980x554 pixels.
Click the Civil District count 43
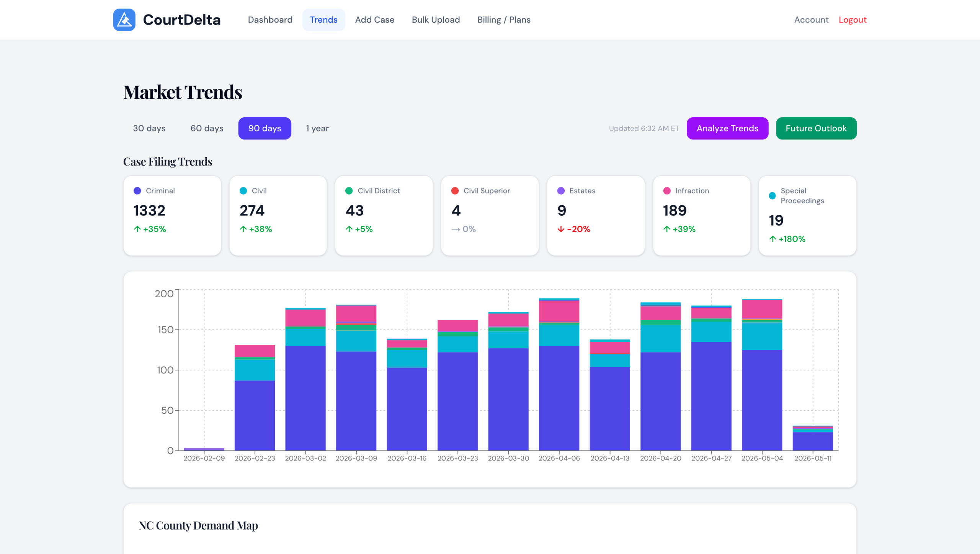point(354,211)
